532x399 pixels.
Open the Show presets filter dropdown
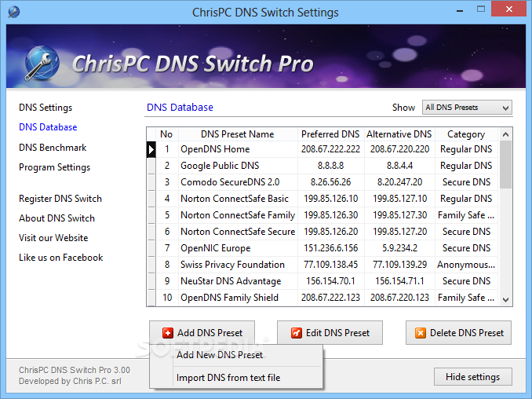point(467,108)
